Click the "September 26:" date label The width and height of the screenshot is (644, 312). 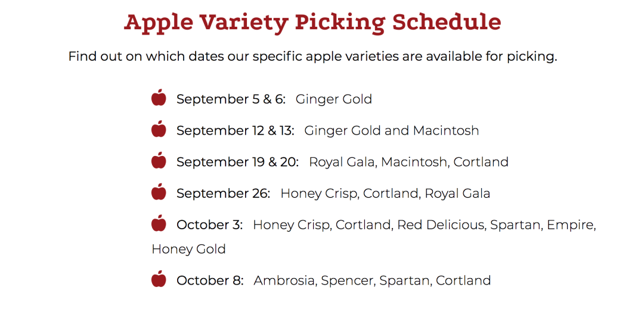223,194
